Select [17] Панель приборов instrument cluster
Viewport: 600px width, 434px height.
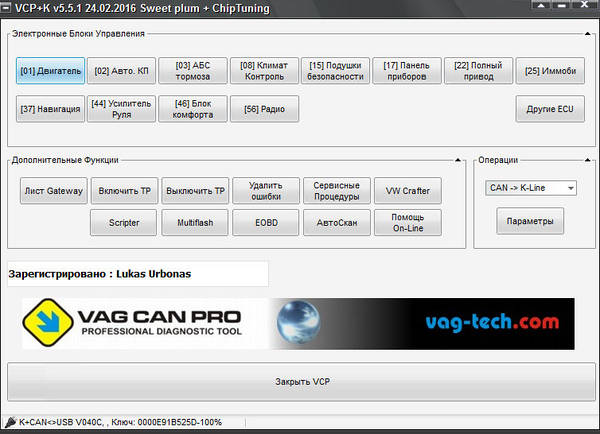(x=407, y=71)
